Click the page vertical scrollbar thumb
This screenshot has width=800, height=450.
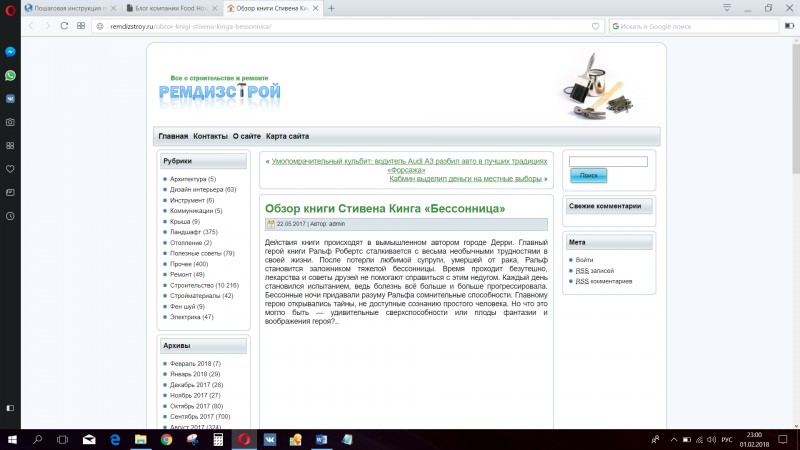point(796,108)
